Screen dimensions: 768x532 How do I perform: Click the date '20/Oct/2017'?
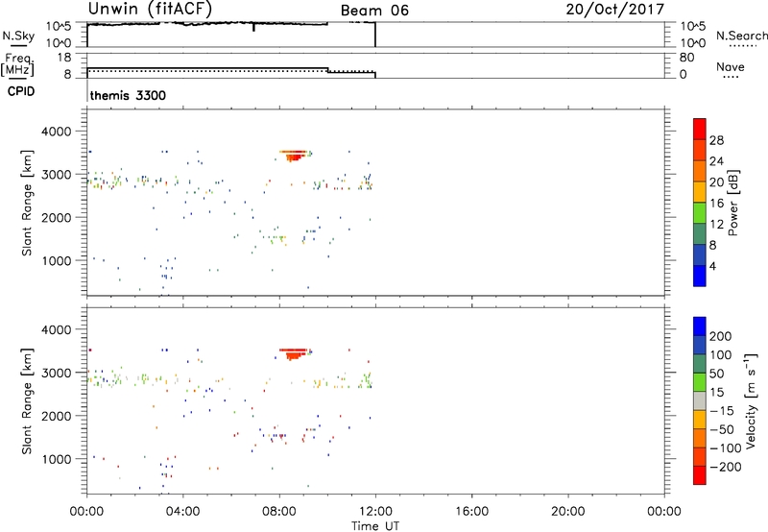point(615,10)
